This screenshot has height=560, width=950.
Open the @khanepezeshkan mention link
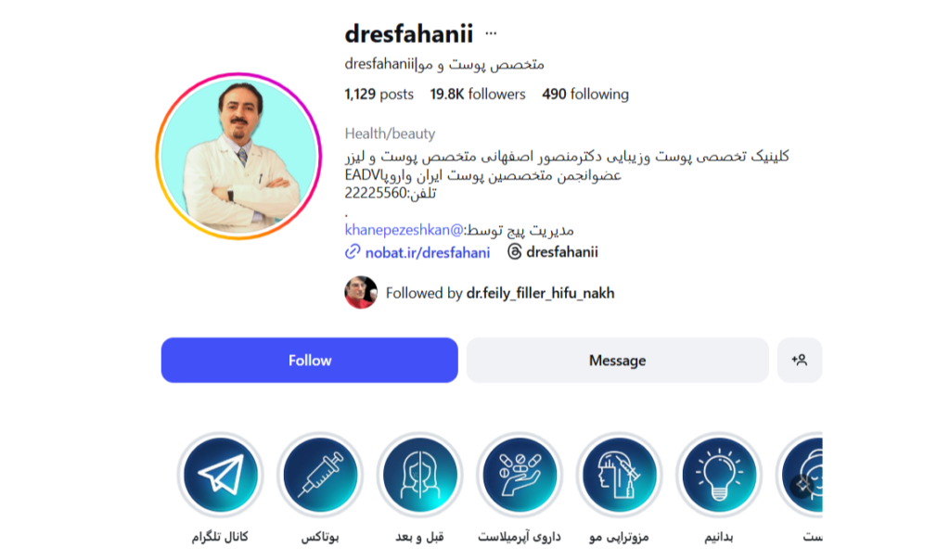click(404, 230)
